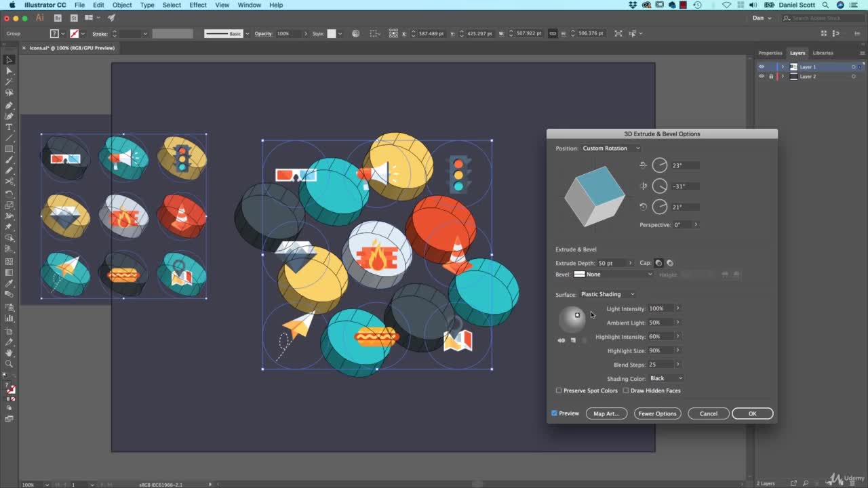Move selected light to back of object
The height and width of the screenshot is (488, 868).
click(561, 340)
